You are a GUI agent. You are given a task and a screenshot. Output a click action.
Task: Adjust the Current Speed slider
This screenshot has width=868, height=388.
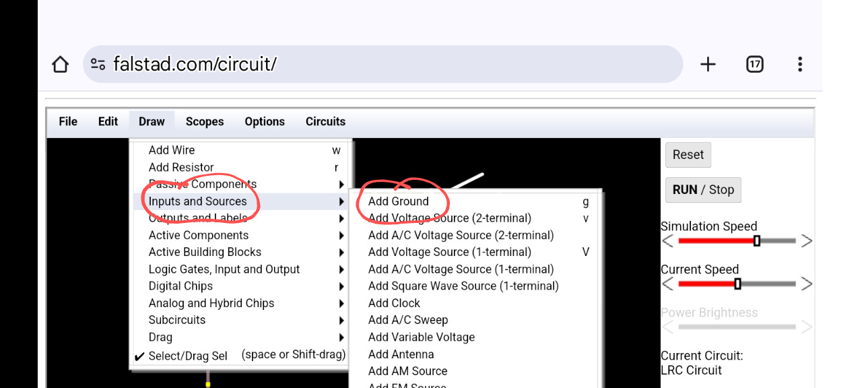[x=737, y=284]
